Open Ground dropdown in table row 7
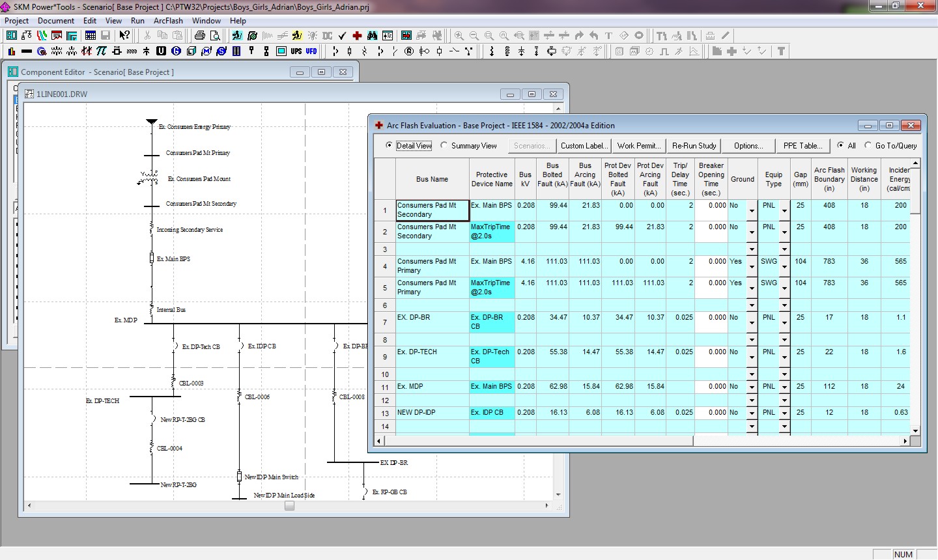The width and height of the screenshot is (938, 560). (752, 322)
